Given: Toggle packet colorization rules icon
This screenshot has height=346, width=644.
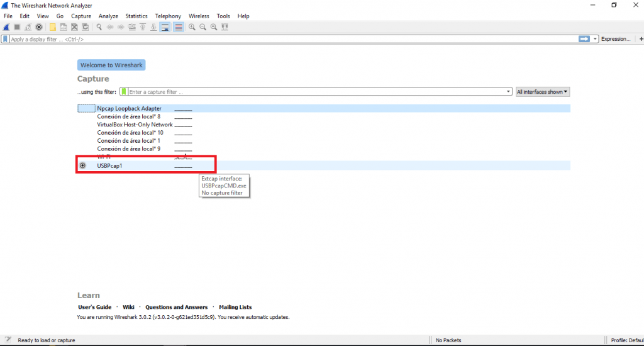Looking at the screenshot, I should point(179,27).
